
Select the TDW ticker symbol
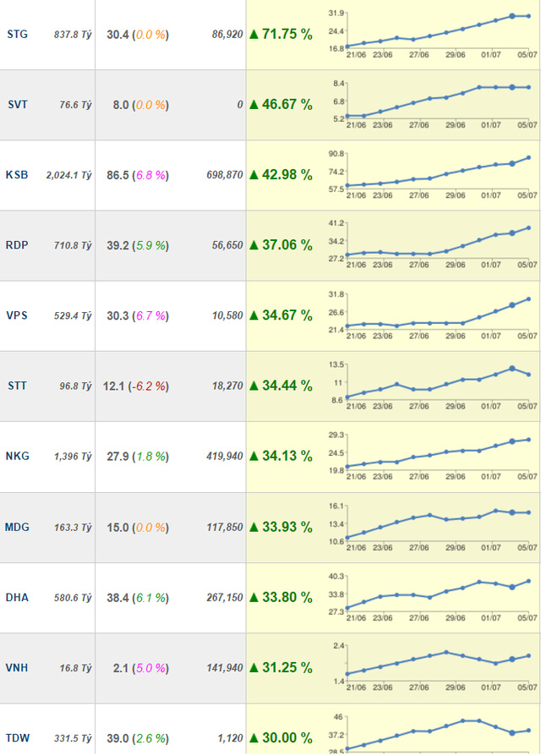(17, 737)
